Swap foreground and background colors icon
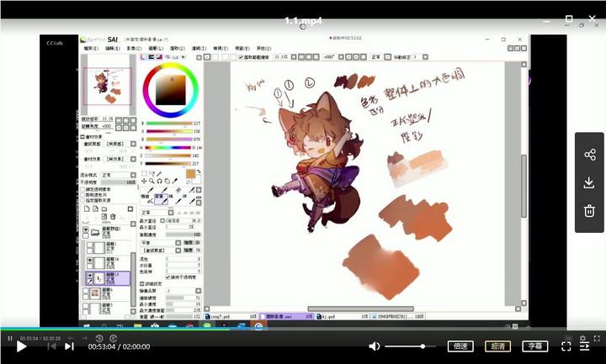This screenshot has height=364, width=606. coord(199,171)
